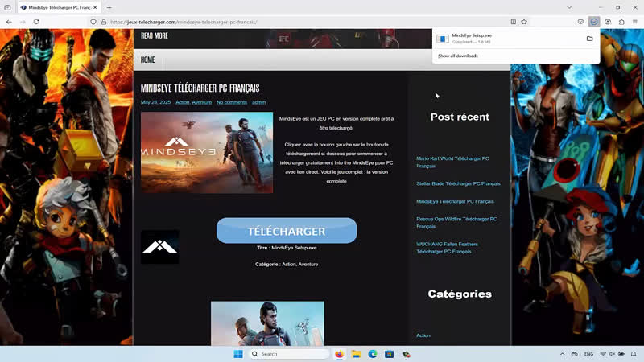Open the Pocket save icon
This screenshot has width=644, height=362.
580,22
